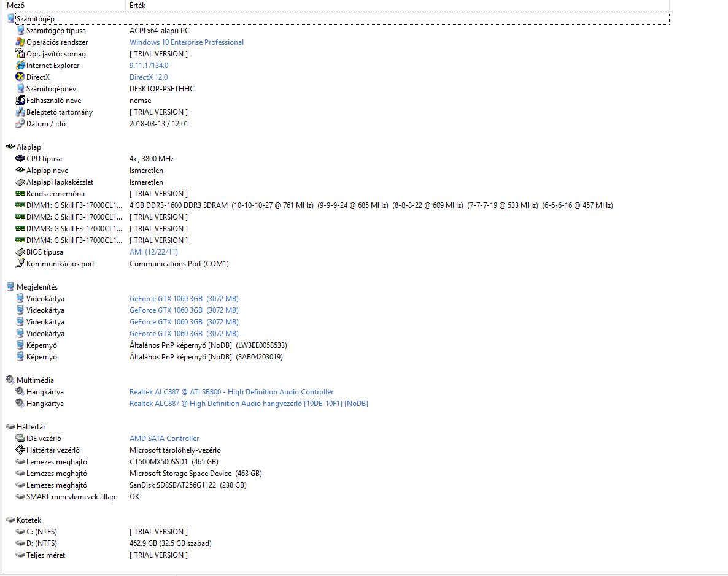Screen dimensions: 728x576
Task: Select the ACPI x64-alapú PC value
Action: [159, 31]
